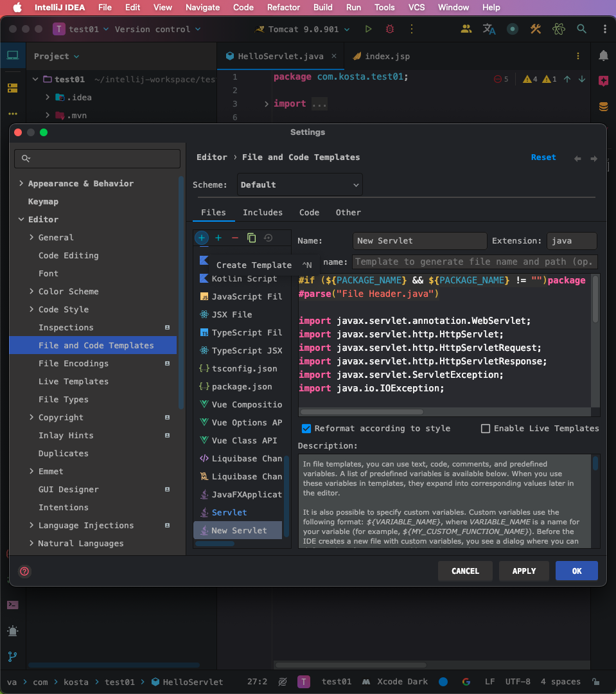The height and width of the screenshot is (694, 616).
Task: Start debugging with the red bug icon
Action: tap(390, 29)
